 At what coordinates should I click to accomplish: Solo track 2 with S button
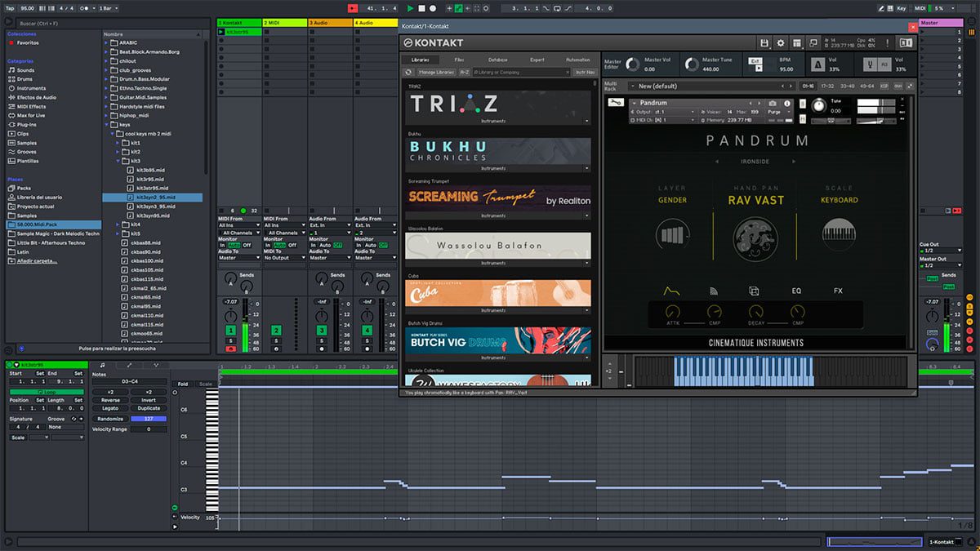(x=277, y=341)
